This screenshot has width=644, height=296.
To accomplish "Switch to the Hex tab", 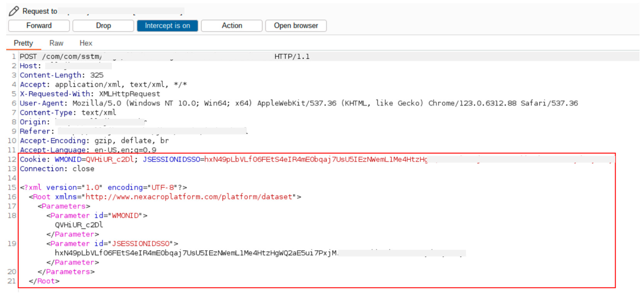I will [86, 43].
